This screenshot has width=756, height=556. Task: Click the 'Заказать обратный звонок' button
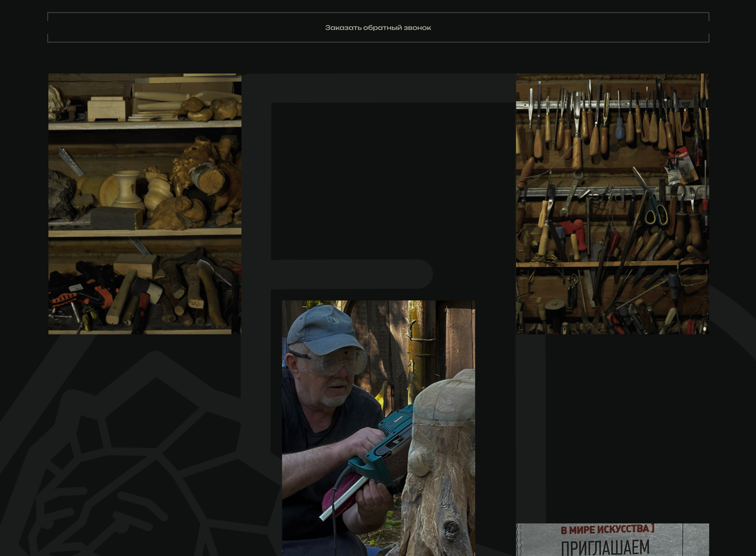pos(378,28)
